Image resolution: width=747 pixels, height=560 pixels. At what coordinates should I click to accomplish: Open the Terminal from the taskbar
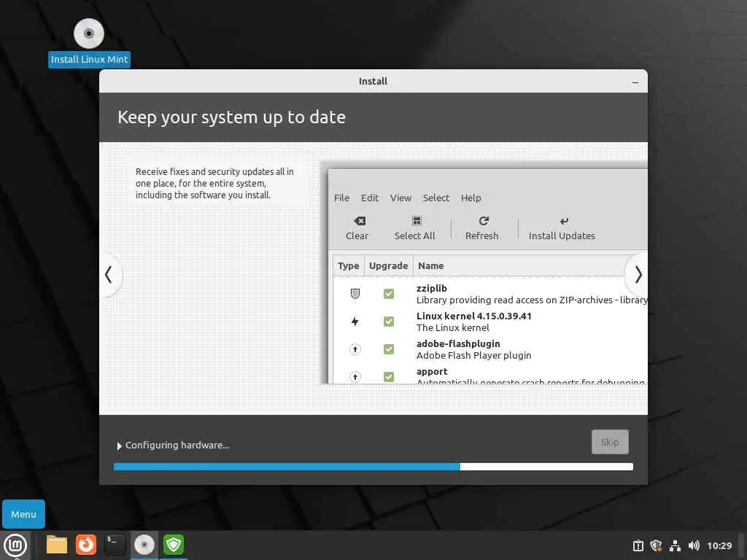tap(115, 545)
